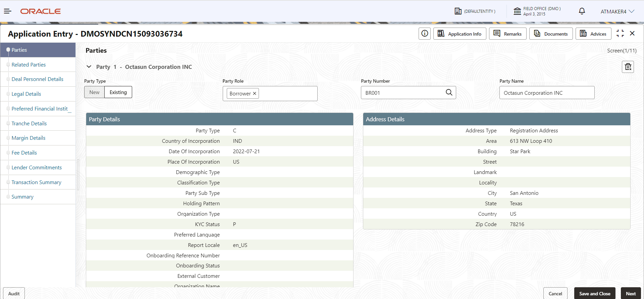644x299 pixels.
Task: Open Application Info
Action: [x=460, y=34]
